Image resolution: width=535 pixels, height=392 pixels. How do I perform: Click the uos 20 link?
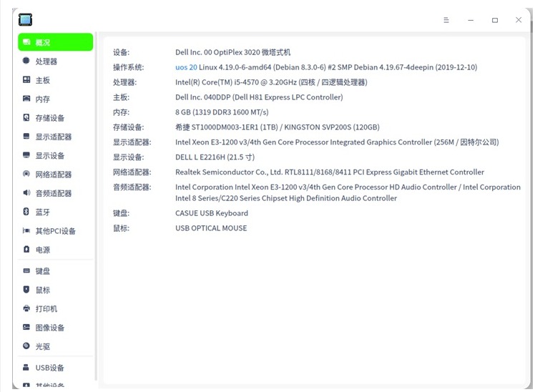tap(186, 67)
